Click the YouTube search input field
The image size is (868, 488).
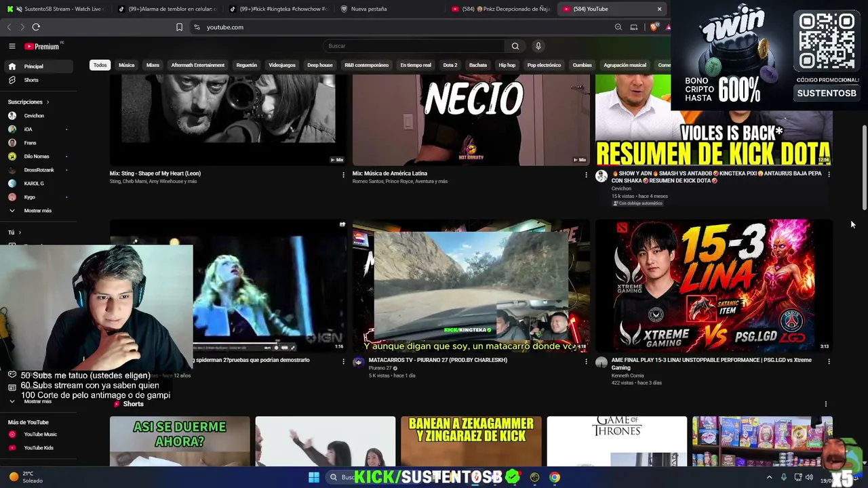414,46
